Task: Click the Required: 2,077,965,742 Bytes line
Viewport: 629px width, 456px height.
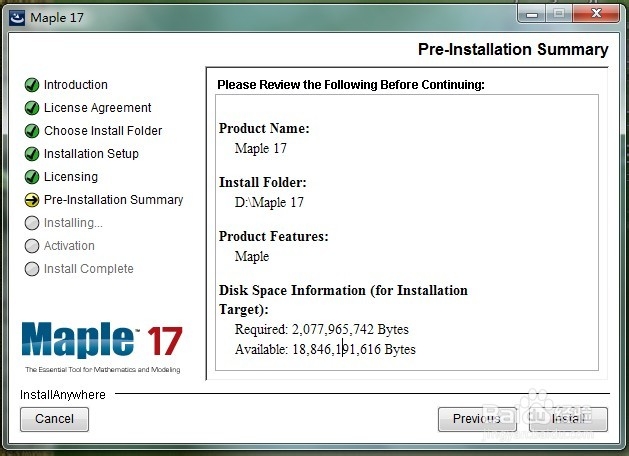Action: pos(322,329)
